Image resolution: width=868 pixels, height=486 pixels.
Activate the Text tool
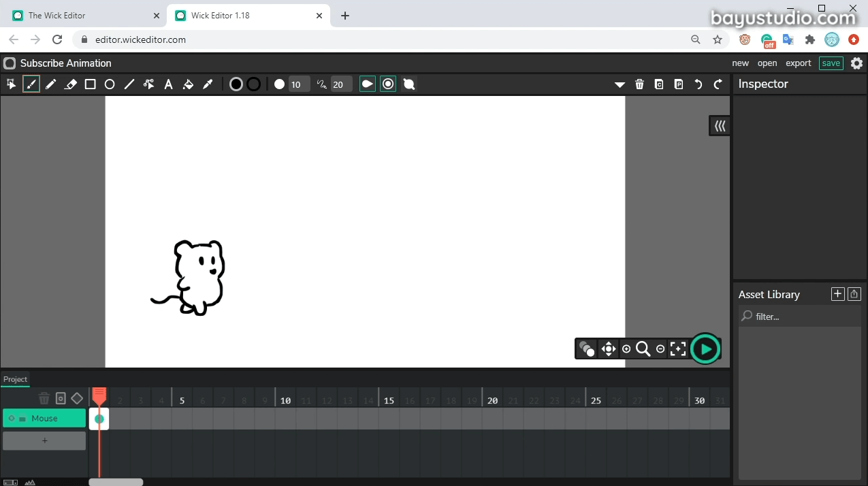[x=168, y=84]
